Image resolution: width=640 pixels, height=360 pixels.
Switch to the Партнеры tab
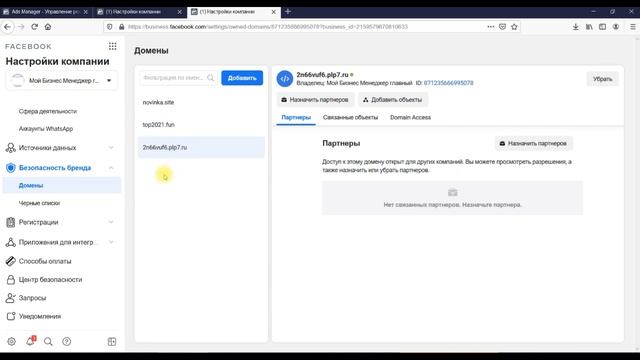click(x=296, y=118)
